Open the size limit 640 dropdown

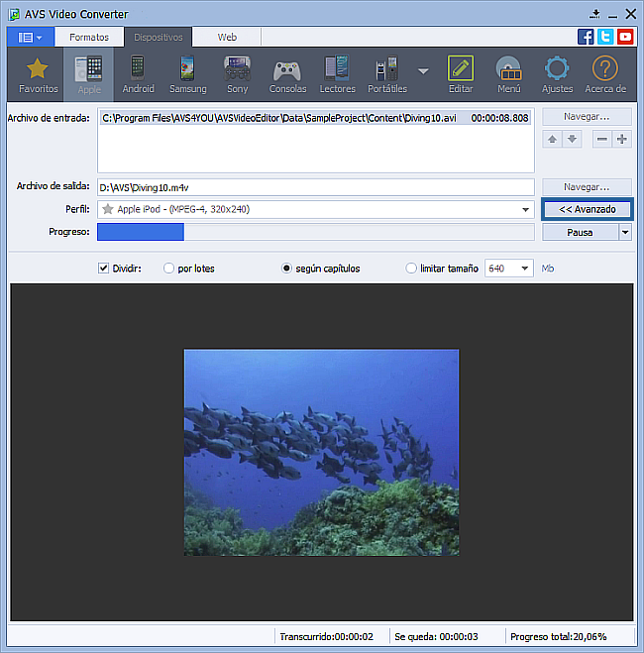[x=523, y=269]
